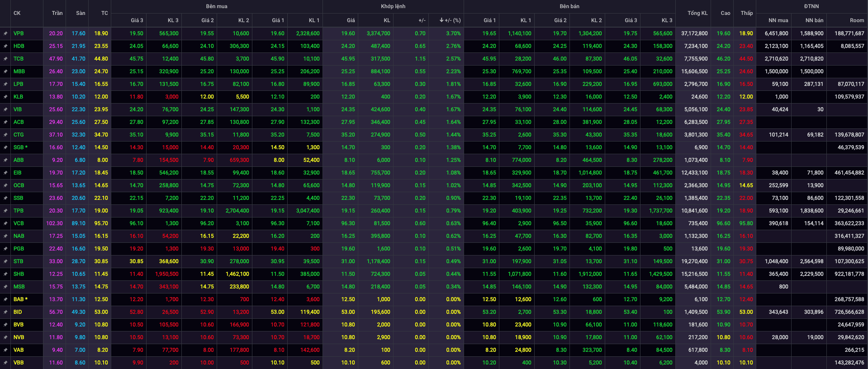Click the Bên mua group header
Viewport: 868px width, 369px height.
(217, 6)
